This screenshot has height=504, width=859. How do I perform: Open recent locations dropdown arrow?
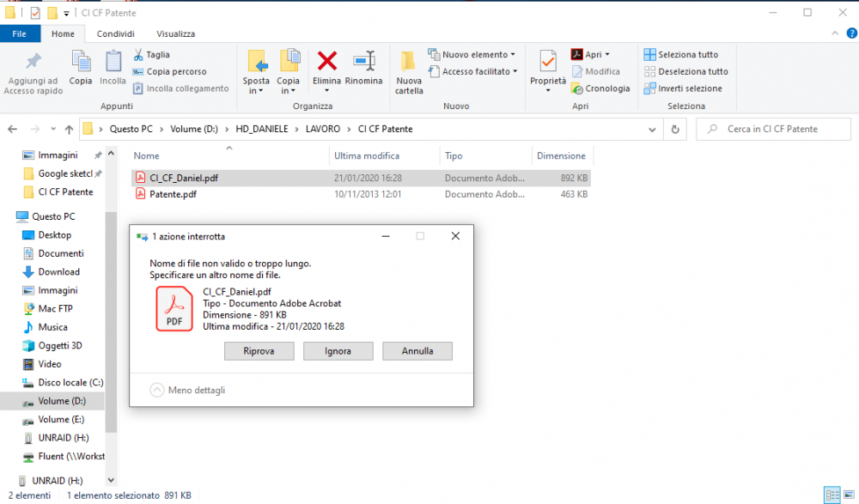53,130
